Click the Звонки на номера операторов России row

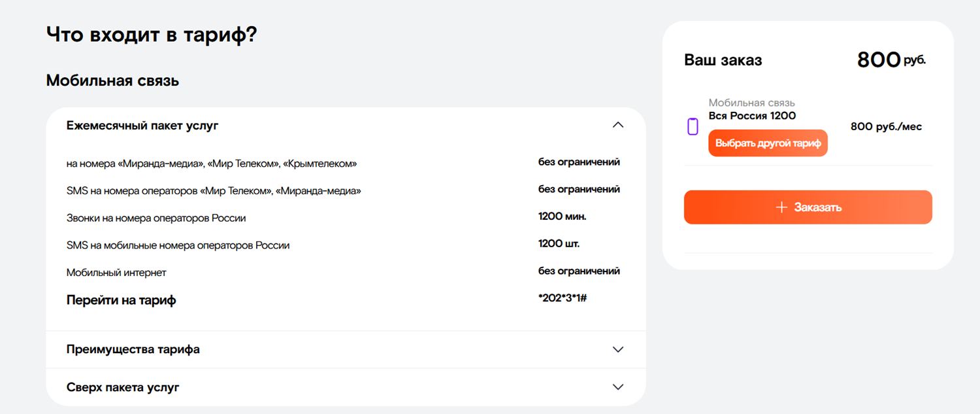(156, 218)
